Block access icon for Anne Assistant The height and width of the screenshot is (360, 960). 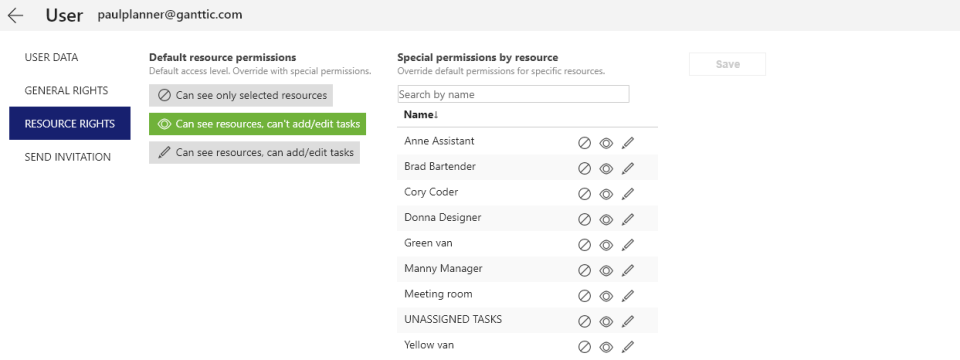tap(584, 143)
